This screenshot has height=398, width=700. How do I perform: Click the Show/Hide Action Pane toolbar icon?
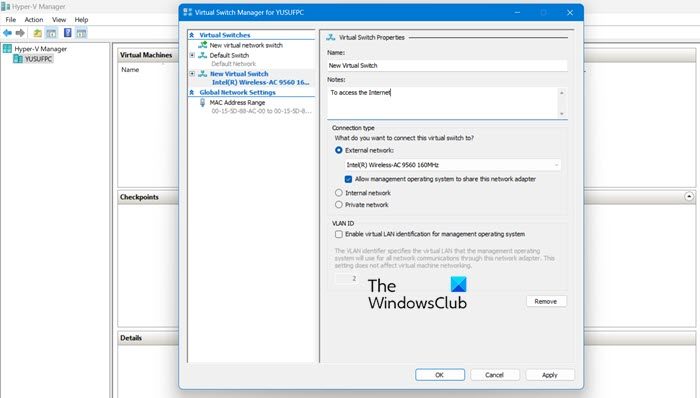(x=81, y=33)
